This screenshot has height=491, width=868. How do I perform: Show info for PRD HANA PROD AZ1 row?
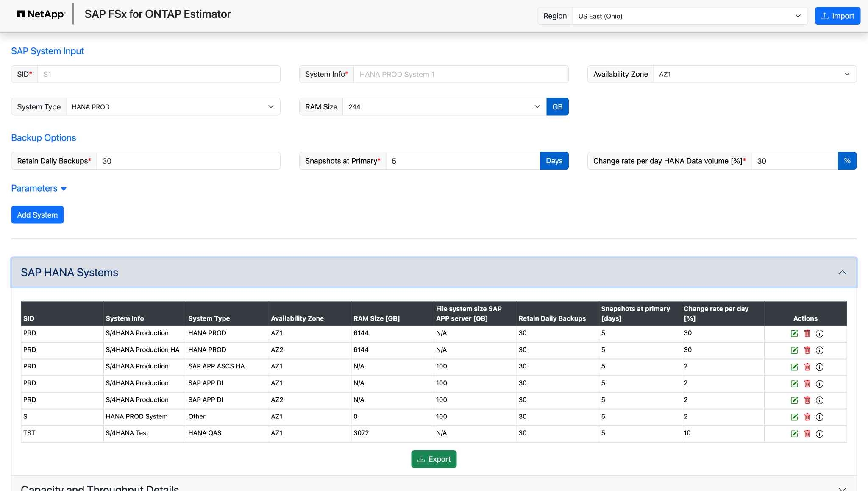pyautogui.click(x=820, y=334)
